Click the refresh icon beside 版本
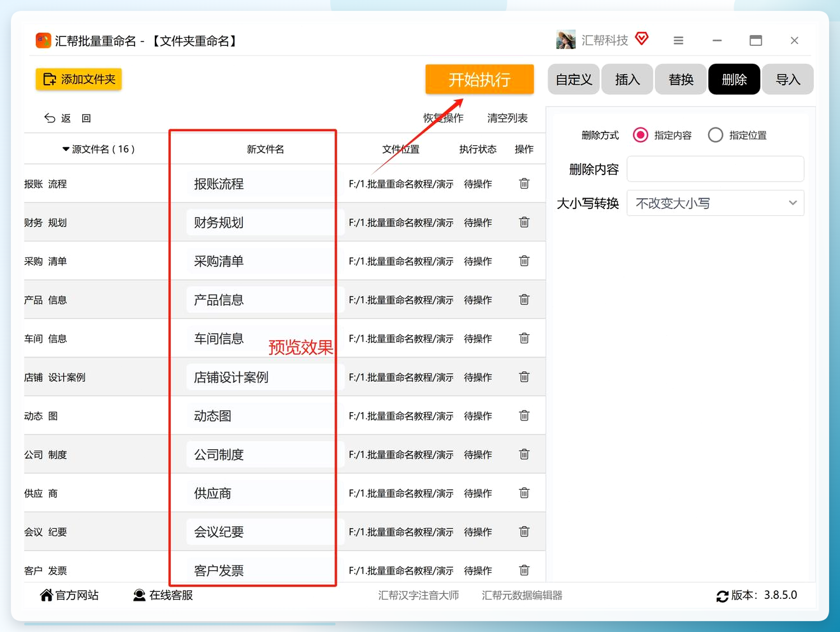The height and width of the screenshot is (632, 840). click(x=722, y=596)
